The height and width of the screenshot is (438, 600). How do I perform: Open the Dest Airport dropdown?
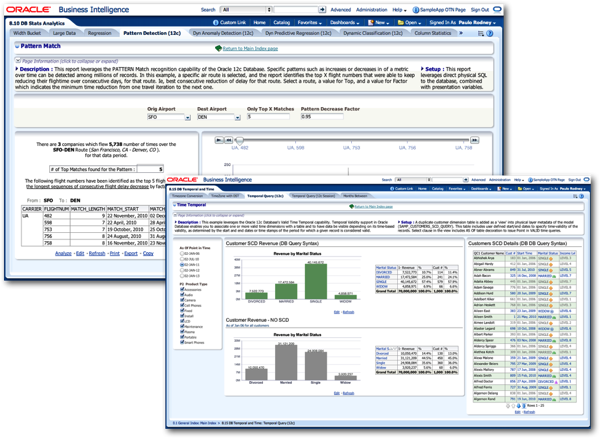(x=238, y=117)
